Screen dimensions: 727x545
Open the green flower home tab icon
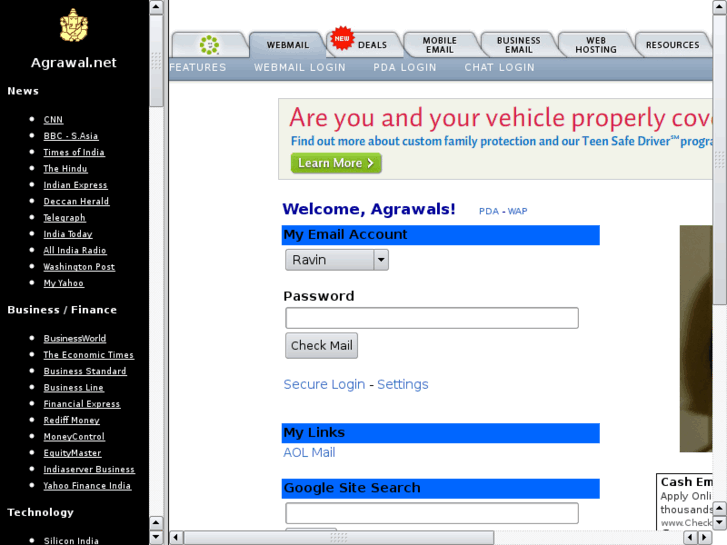(x=210, y=45)
